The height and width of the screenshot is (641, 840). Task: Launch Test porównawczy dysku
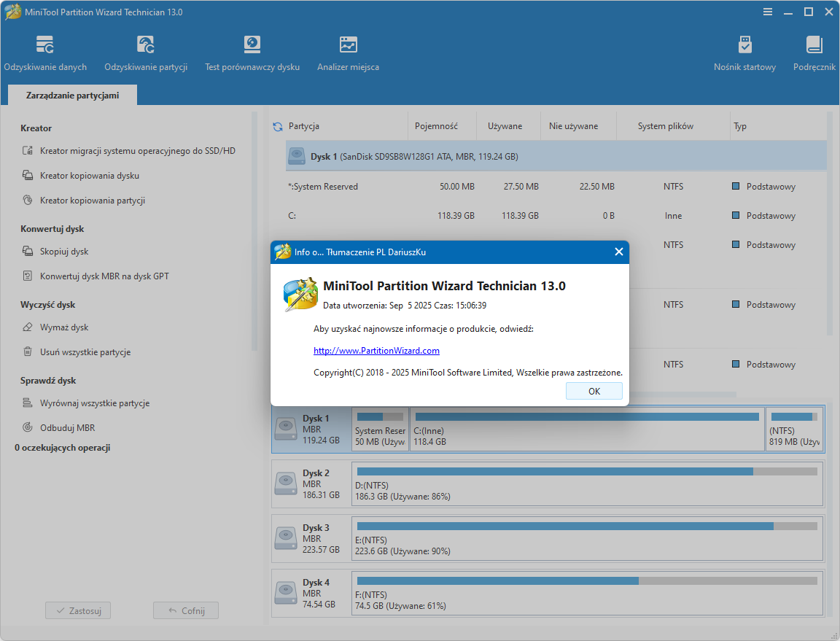(x=252, y=53)
